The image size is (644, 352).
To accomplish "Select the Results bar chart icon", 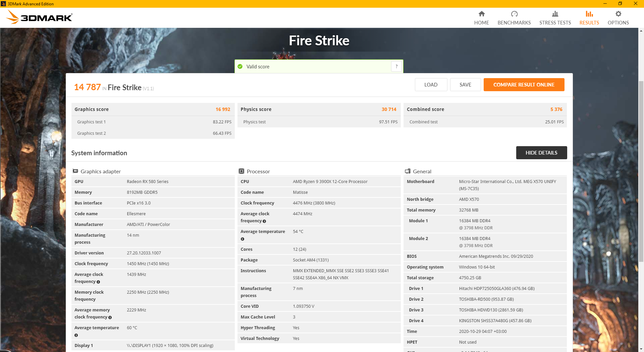I will (x=589, y=14).
